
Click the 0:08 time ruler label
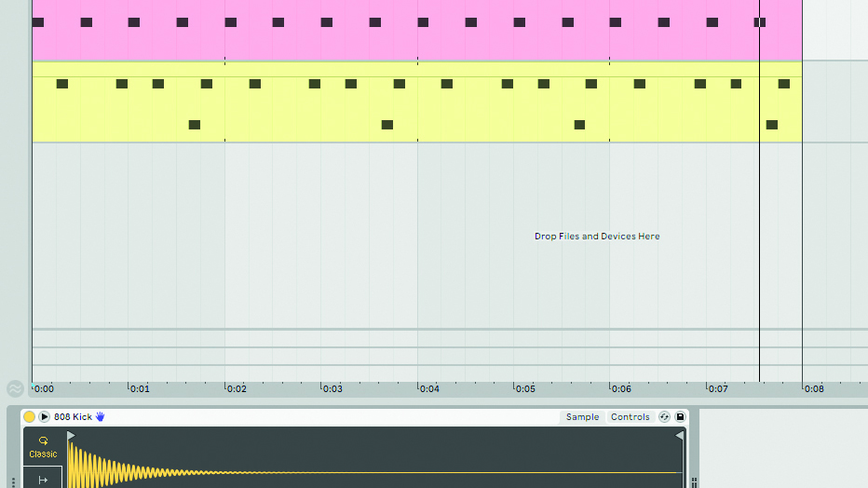(x=814, y=389)
